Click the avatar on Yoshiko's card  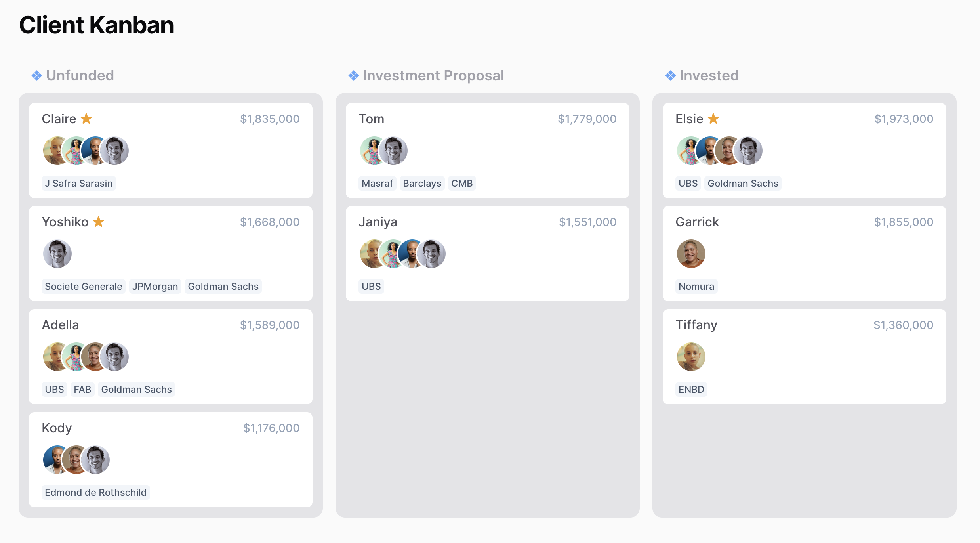(x=57, y=254)
